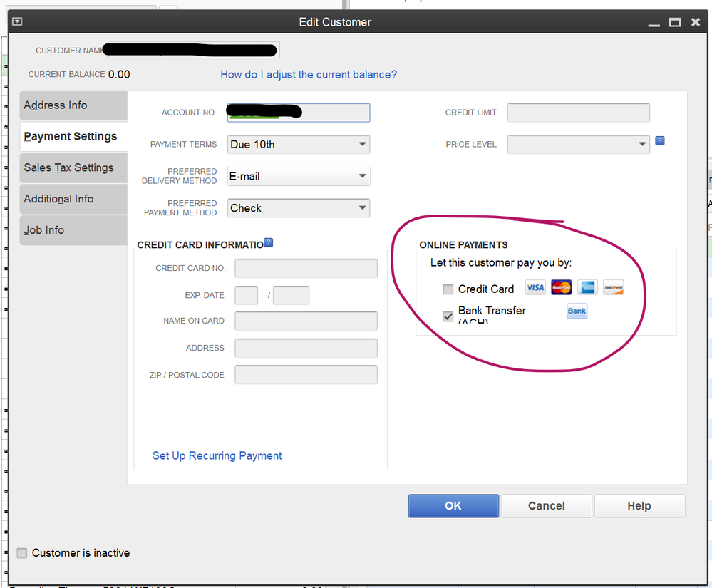The height and width of the screenshot is (588, 712).
Task: Open Preferred Payment Method dropdown
Action: pyautogui.click(x=299, y=208)
